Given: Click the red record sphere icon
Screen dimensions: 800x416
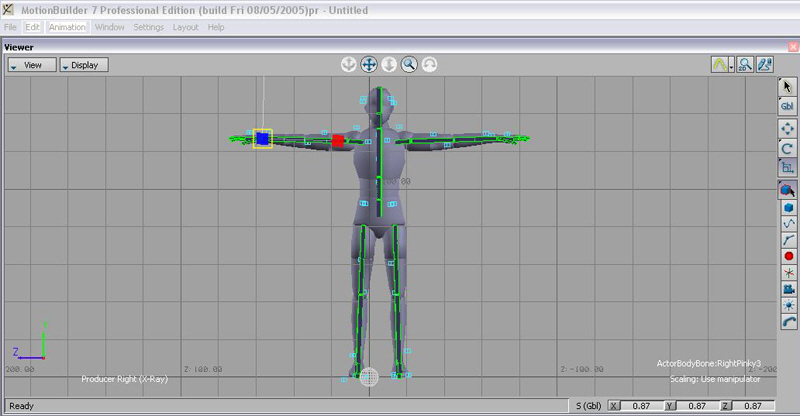Looking at the screenshot, I should pos(787,256).
